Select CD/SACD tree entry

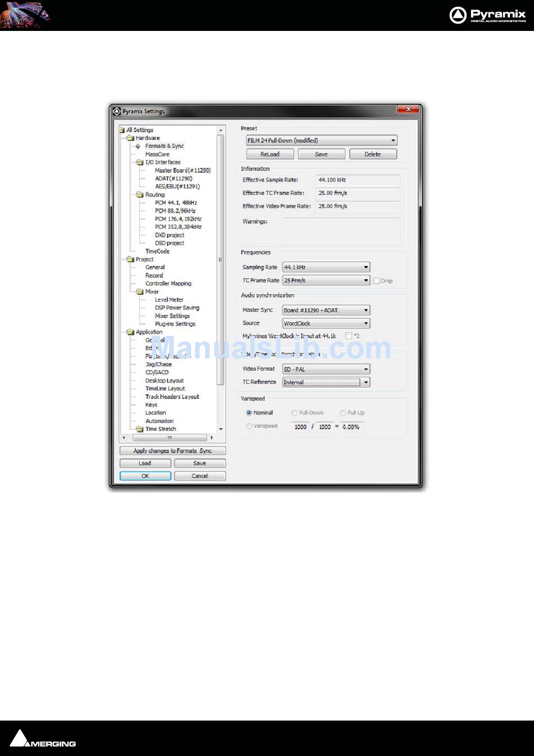click(x=157, y=372)
